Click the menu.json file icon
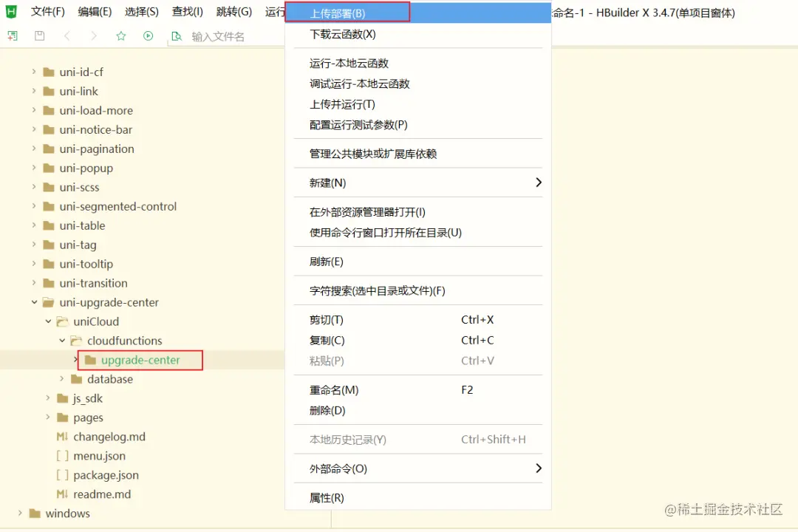The width and height of the screenshot is (798, 532). click(x=62, y=456)
